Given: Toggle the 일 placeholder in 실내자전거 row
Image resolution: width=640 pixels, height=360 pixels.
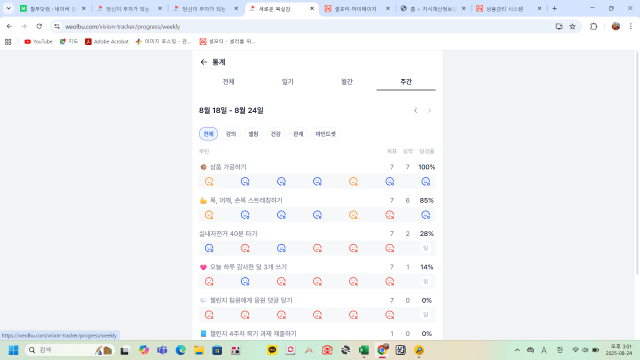Looking at the screenshot, I should tap(425, 248).
